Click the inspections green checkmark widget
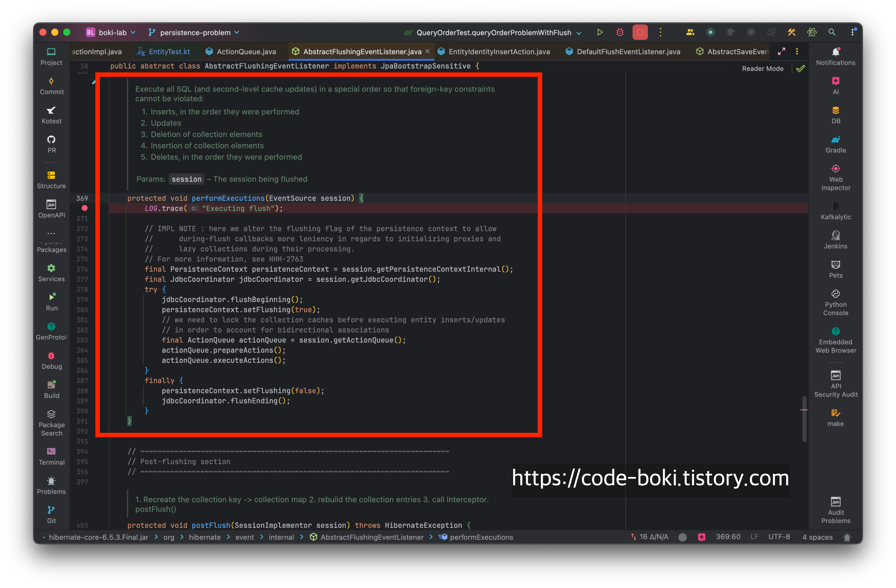This screenshot has height=588, width=896. click(800, 68)
